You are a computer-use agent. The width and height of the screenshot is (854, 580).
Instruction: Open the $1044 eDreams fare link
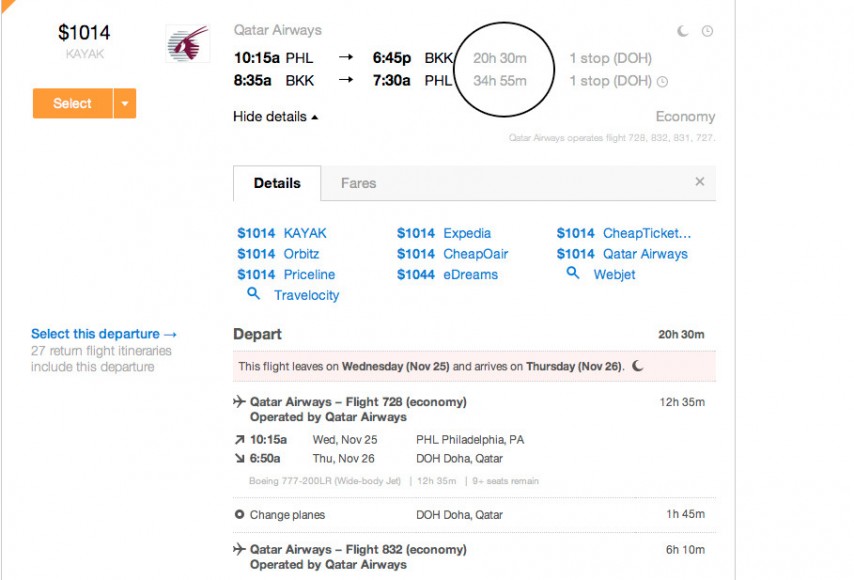(447, 274)
